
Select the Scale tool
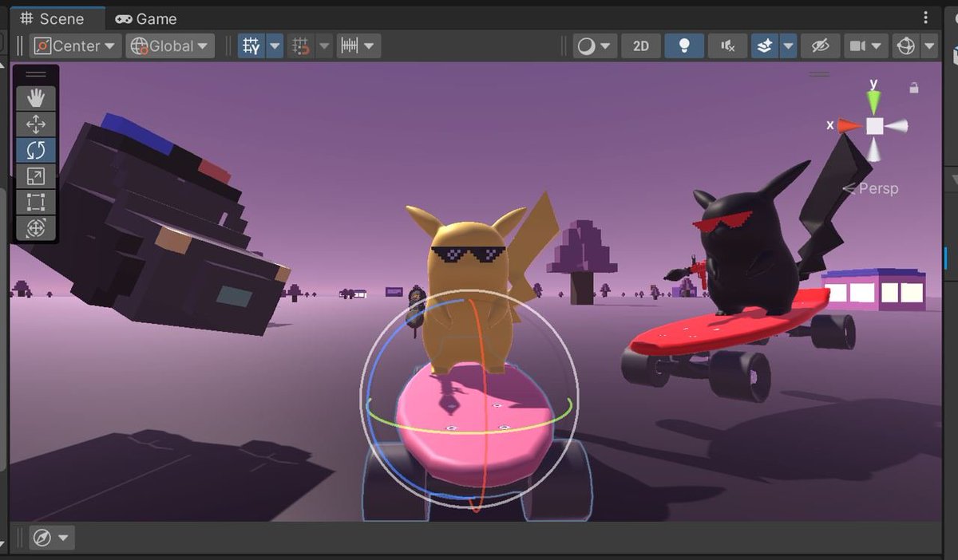tap(36, 176)
